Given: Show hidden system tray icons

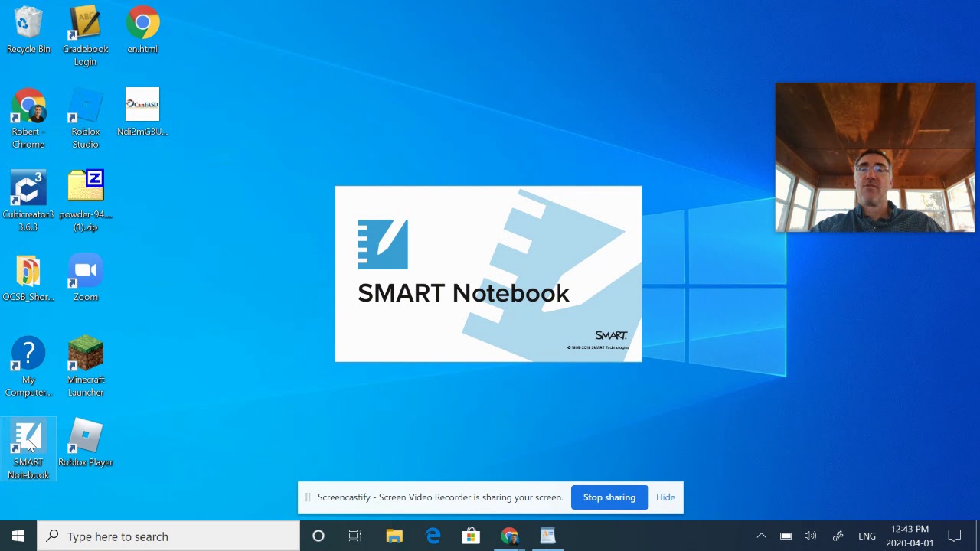Looking at the screenshot, I should click(761, 536).
